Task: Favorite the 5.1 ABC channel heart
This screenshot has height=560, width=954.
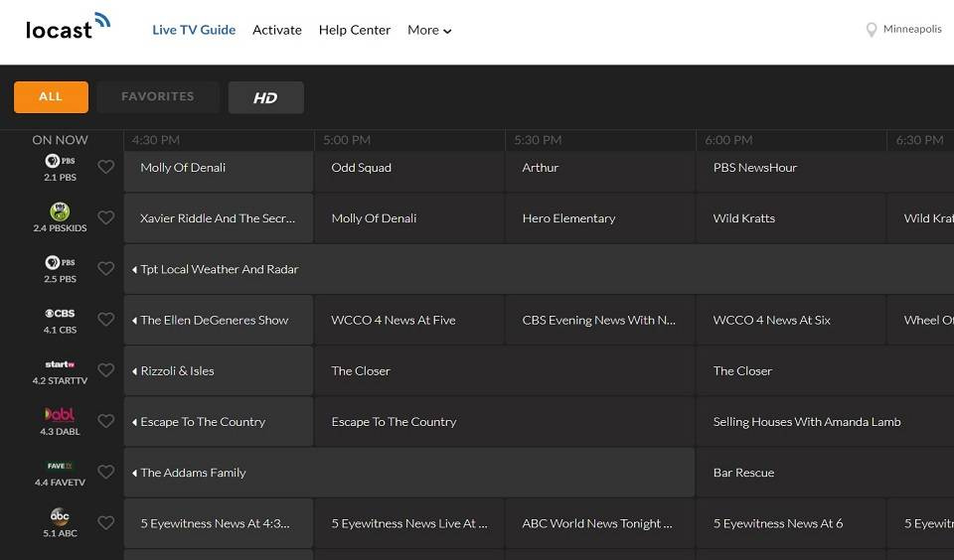Action: point(106,523)
